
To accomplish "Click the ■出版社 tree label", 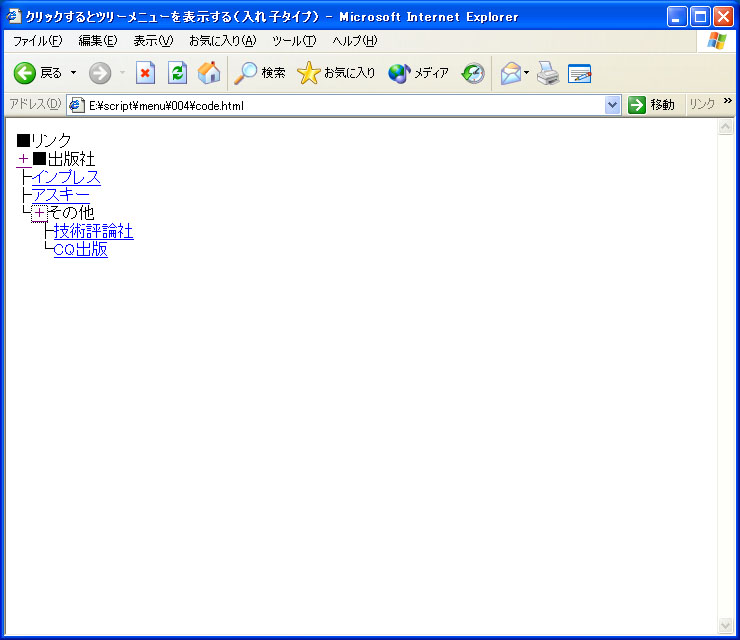I will 64,159.
